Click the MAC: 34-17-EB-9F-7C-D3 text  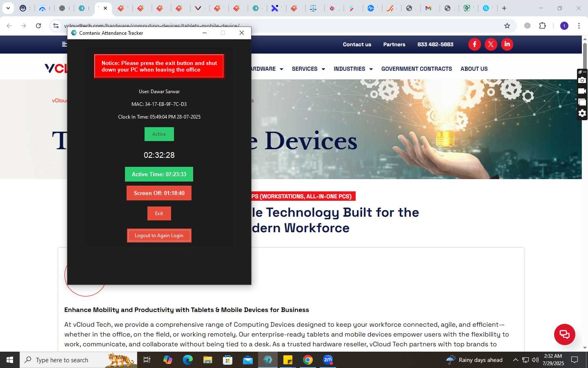coord(159,104)
